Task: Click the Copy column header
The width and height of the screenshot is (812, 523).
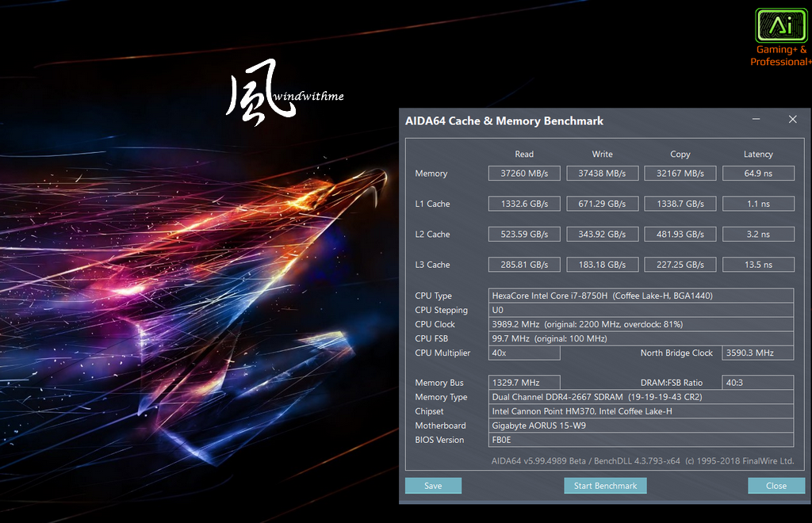Action: pos(680,155)
